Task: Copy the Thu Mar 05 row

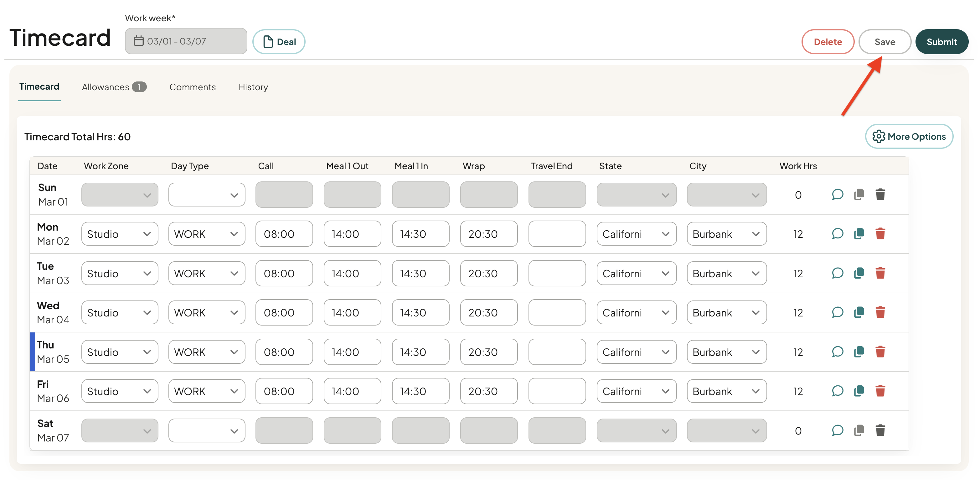Action: [x=859, y=352]
